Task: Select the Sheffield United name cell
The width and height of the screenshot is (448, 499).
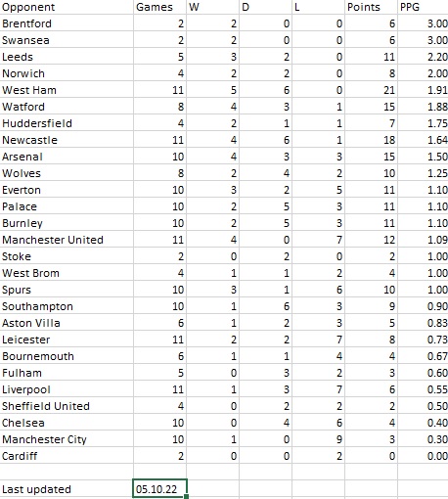Action: click(67, 406)
